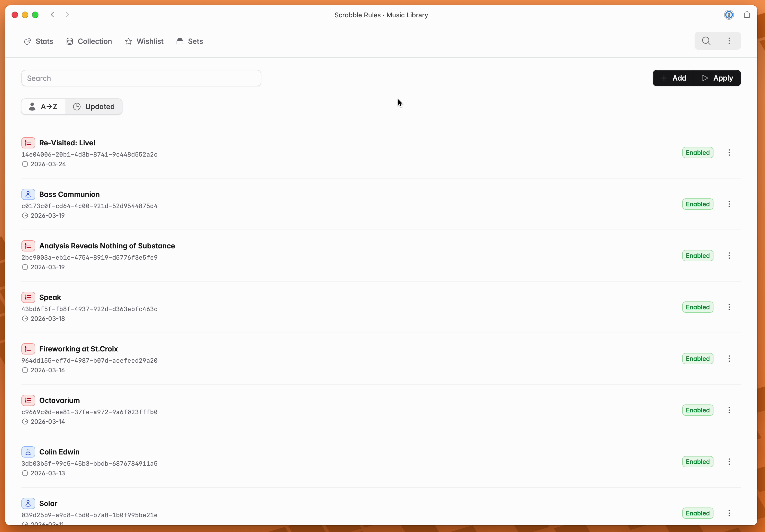Open the Octavarium rule title

pos(59,400)
